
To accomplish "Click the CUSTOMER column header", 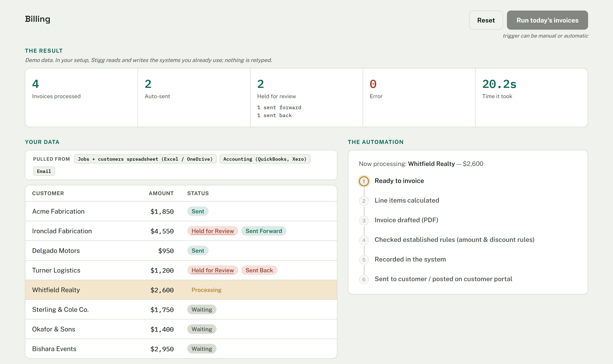I will [x=48, y=193].
